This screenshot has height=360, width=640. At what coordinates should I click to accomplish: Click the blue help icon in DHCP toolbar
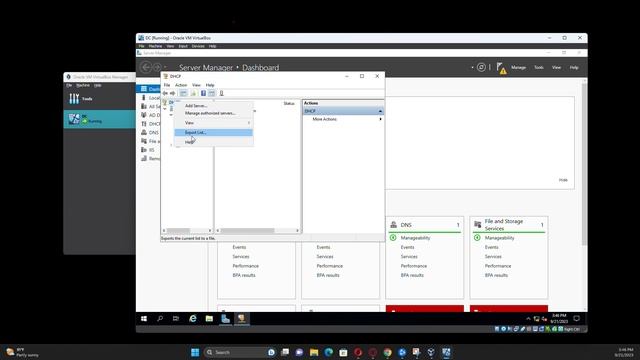pyautogui.click(x=203, y=93)
